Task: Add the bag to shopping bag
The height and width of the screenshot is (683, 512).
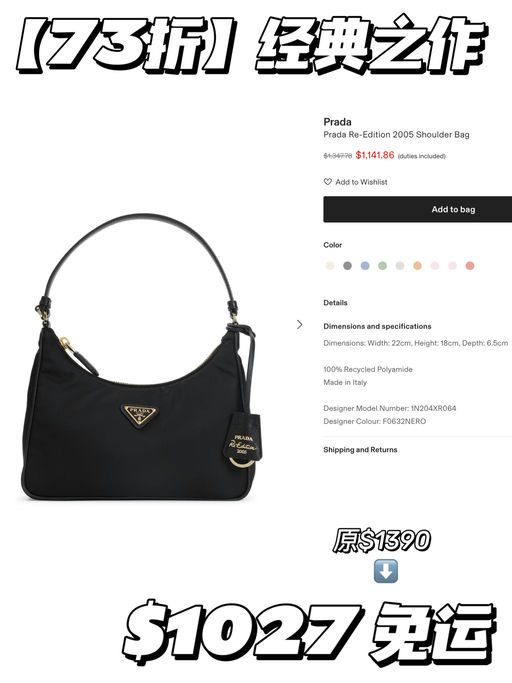Action: click(x=417, y=209)
